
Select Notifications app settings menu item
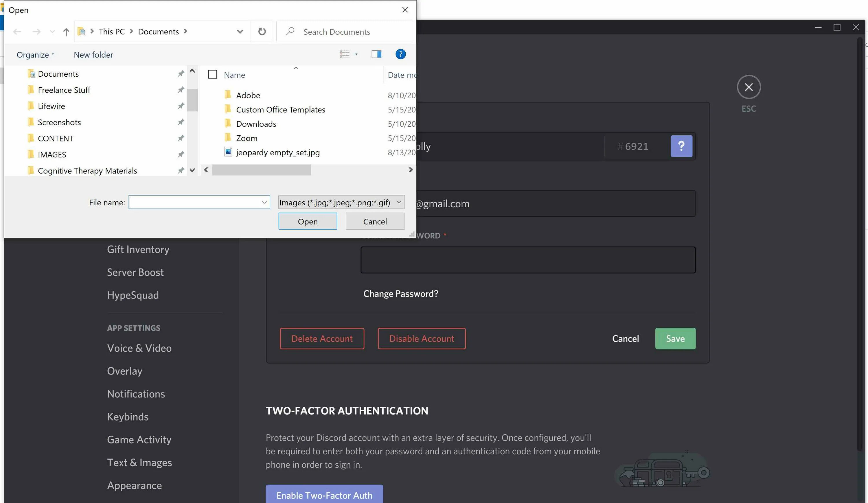[x=136, y=393]
